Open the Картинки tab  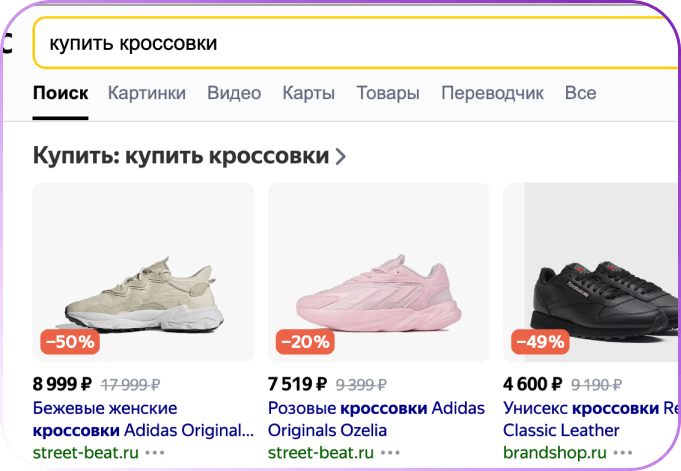[x=147, y=93]
